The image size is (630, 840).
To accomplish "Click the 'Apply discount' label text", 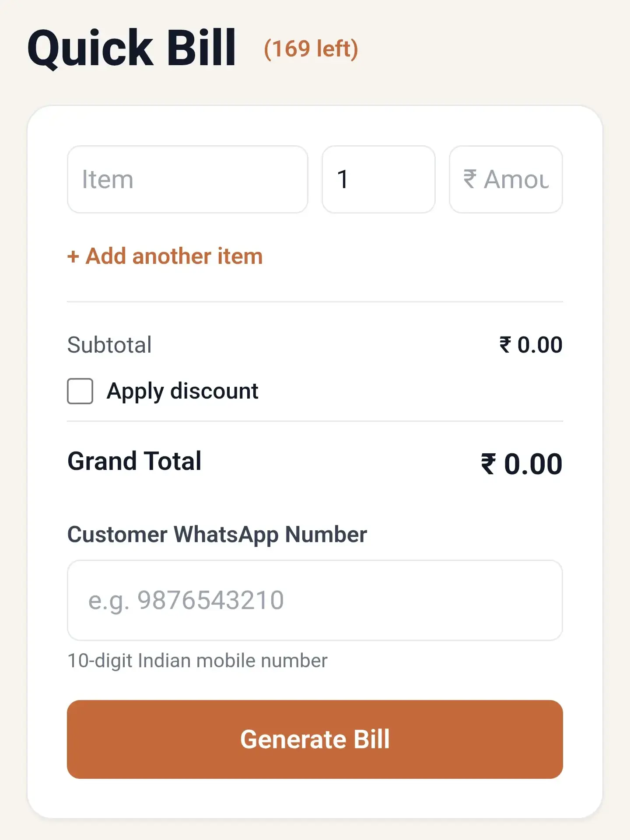I will pyautogui.click(x=182, y=391).
